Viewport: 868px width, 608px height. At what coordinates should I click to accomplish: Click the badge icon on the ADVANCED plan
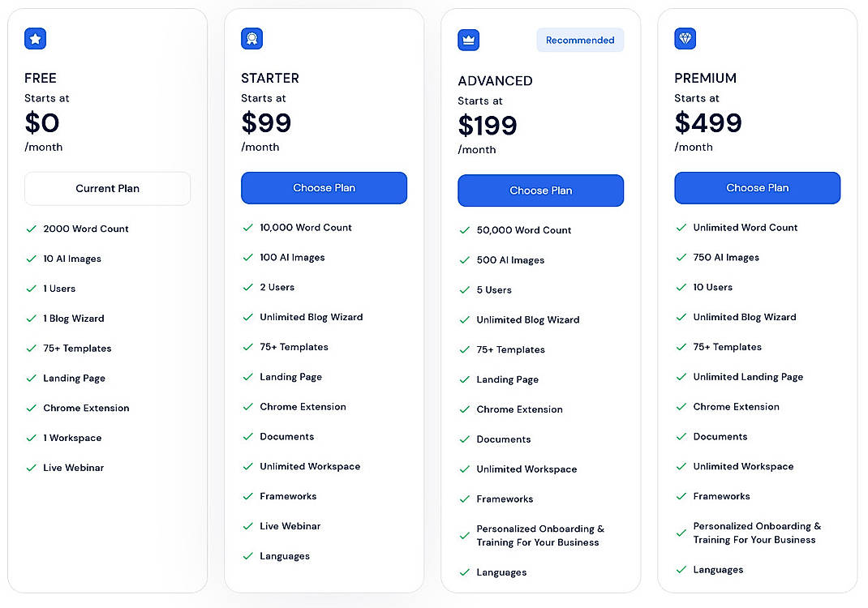(468, 38)
